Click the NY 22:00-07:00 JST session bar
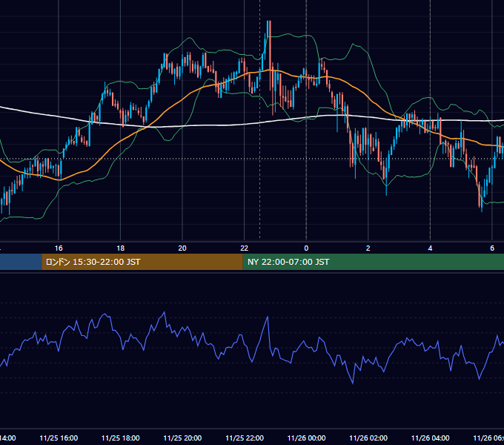Screen dimensions: 504x445 click(x=373, y=262)
